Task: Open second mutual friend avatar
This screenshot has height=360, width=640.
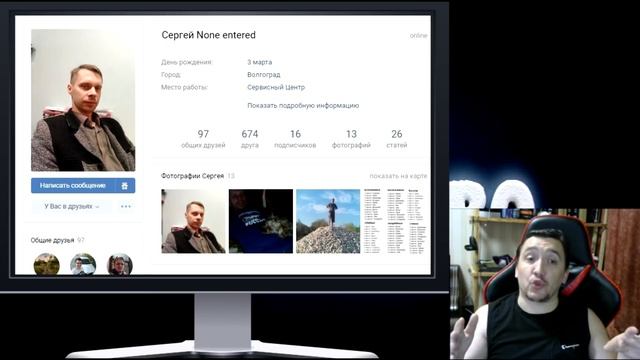Action: pos(83,264)
